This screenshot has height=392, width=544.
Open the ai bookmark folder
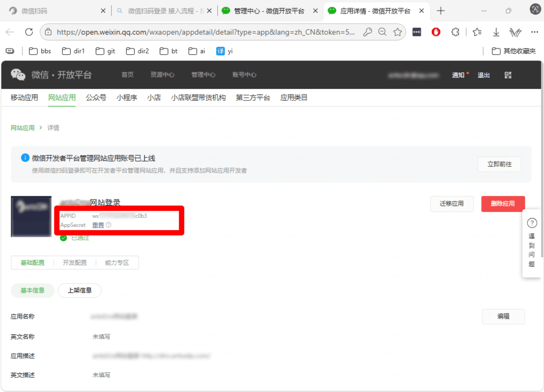[x=197, y=51]
